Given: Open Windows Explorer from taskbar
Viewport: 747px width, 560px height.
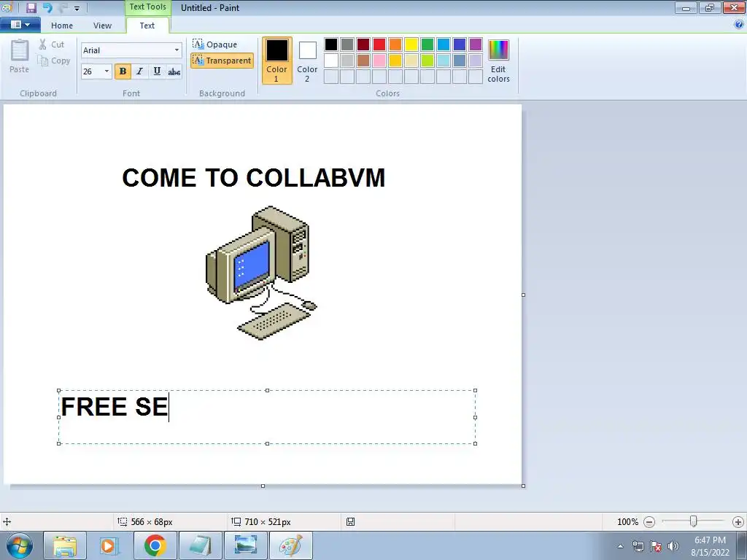Looking at the screenshot, I should pos(65,545).
